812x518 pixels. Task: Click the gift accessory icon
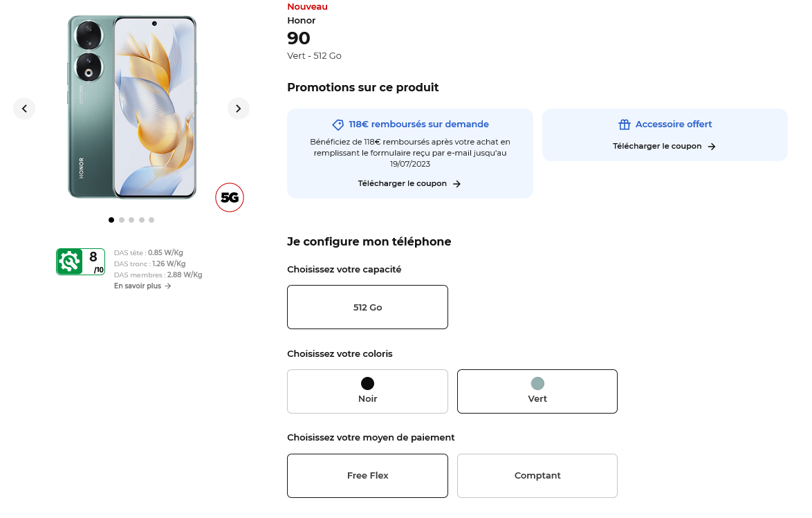point(625,124)
